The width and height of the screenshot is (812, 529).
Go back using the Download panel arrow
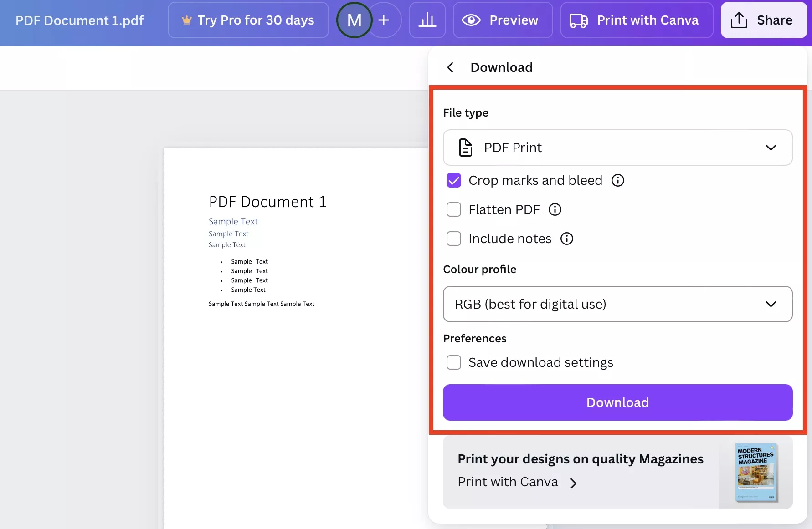[x=450, y=67]
